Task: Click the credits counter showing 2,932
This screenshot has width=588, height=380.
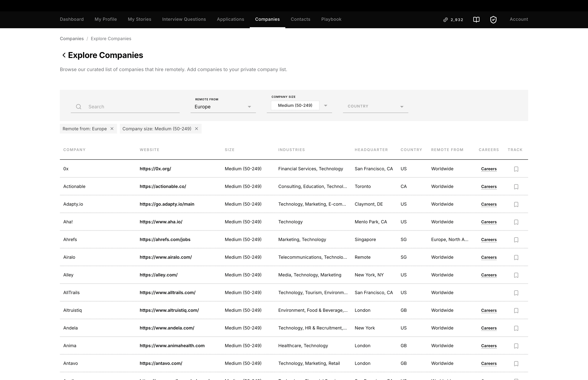Action: (453, 20)
